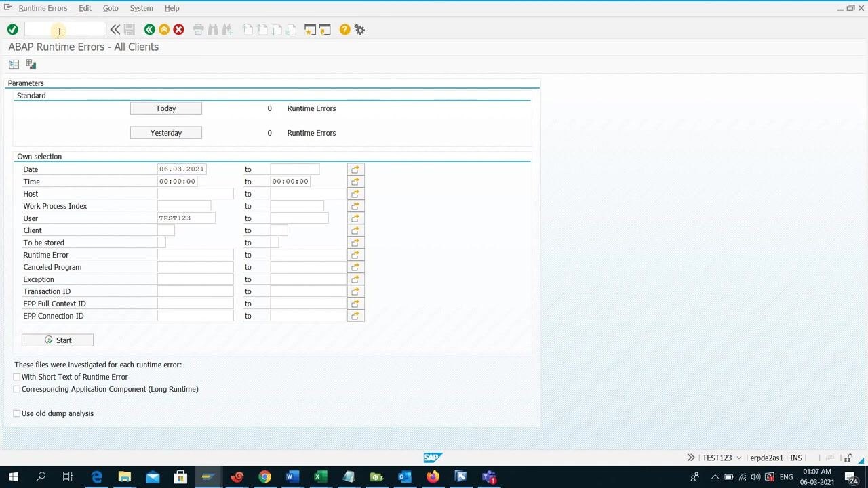Open multiple selection for Time row
Image resolution: width=868 pixels, height=488 pixels.
[x=355, y=182]
